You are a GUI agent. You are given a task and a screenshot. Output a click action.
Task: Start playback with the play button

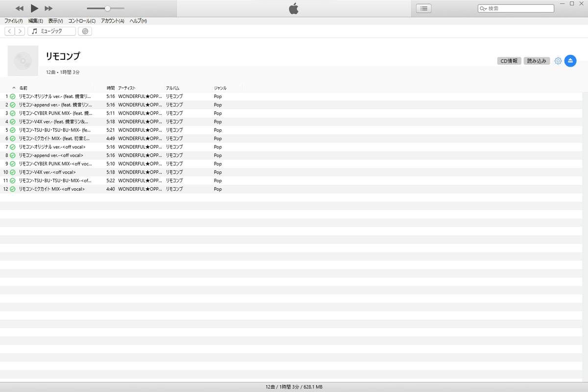(x=34, y=8)
